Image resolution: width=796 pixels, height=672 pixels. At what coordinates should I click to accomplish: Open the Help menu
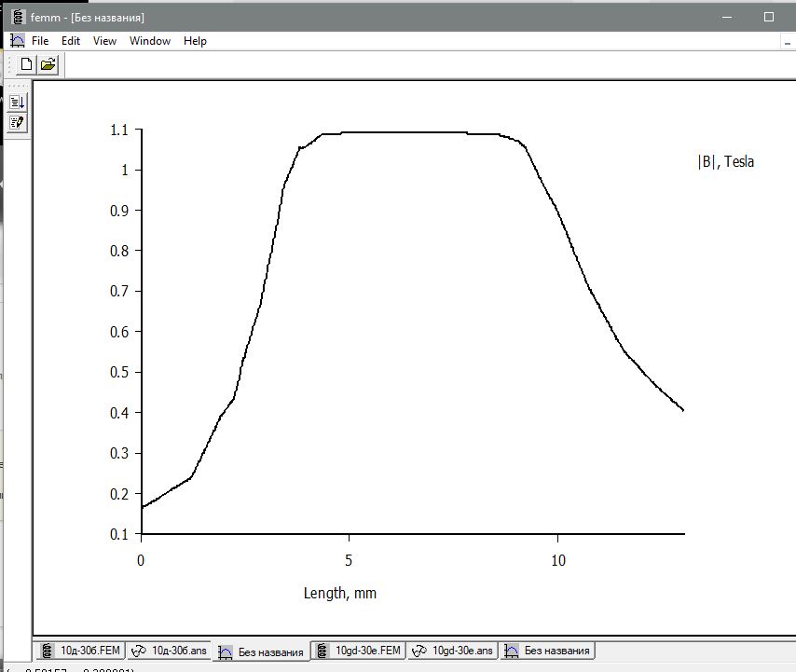(195, 41)
